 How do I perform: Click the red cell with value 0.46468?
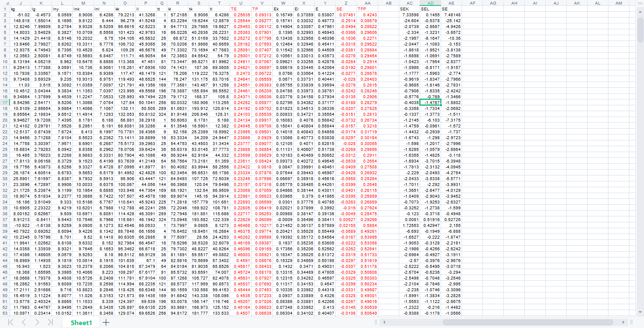(241, 225)
